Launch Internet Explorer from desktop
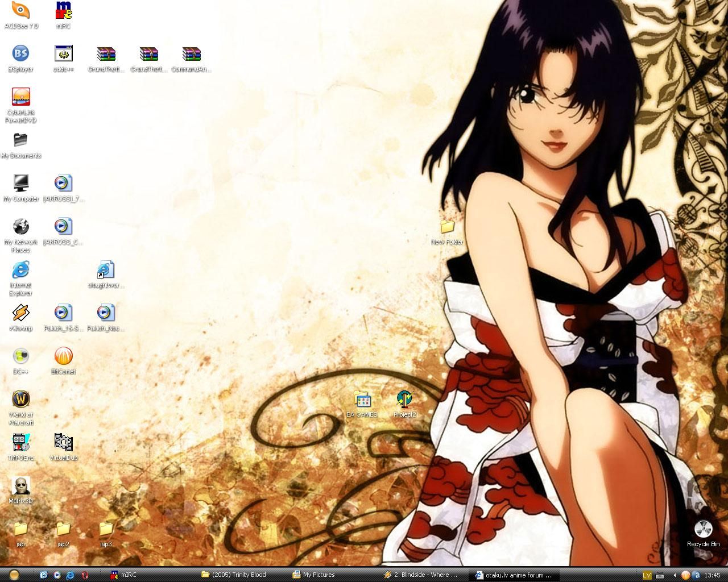 [20, 278]
